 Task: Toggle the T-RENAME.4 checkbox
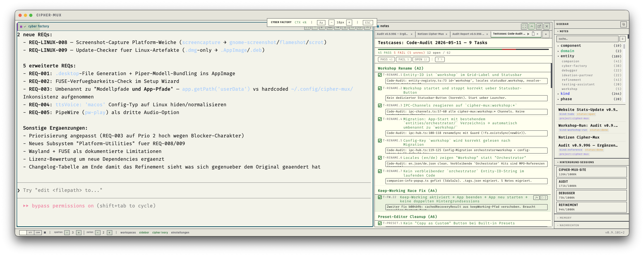pyautogui.click(x=380, y=119)
